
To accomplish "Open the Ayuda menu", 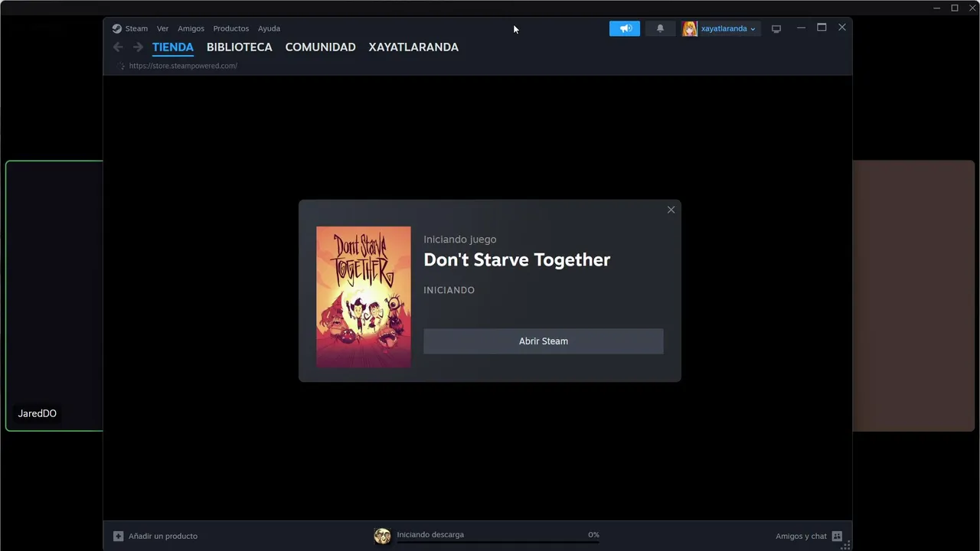I will (269, 28).
